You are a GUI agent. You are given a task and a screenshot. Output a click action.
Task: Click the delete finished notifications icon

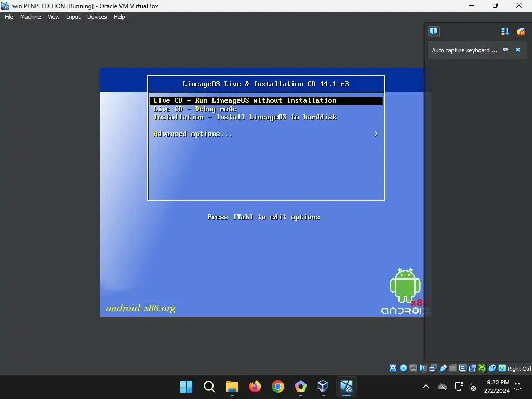pyautogui.click(x=521, y=32)
